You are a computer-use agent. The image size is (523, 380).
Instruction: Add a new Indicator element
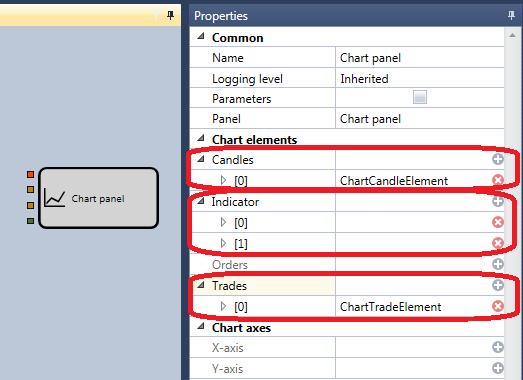click(498, 201)
